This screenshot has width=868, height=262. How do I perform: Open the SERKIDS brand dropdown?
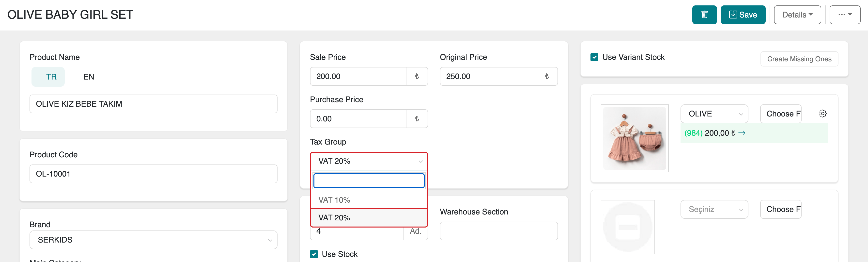pyautogui.click(x=153, y=240)
